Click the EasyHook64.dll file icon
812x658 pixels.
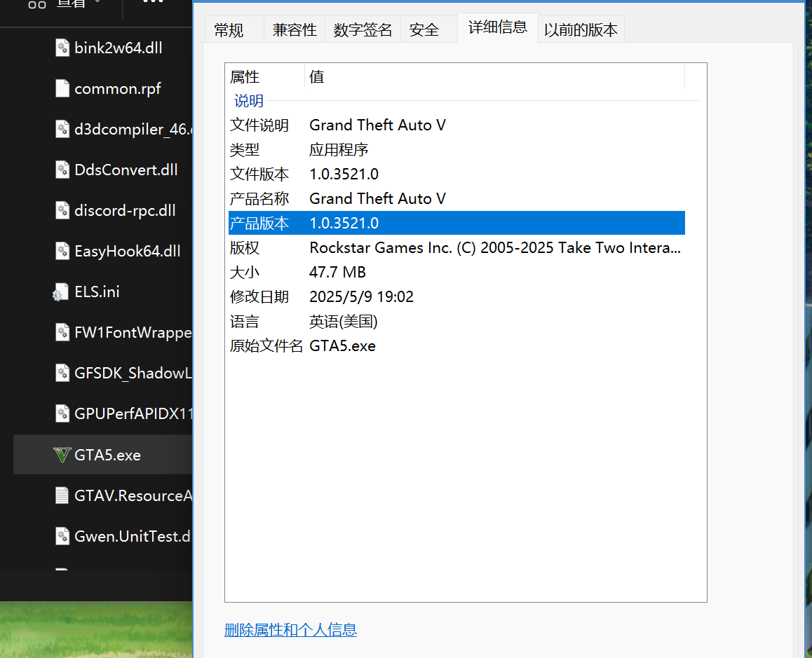(x=62, y=251)
